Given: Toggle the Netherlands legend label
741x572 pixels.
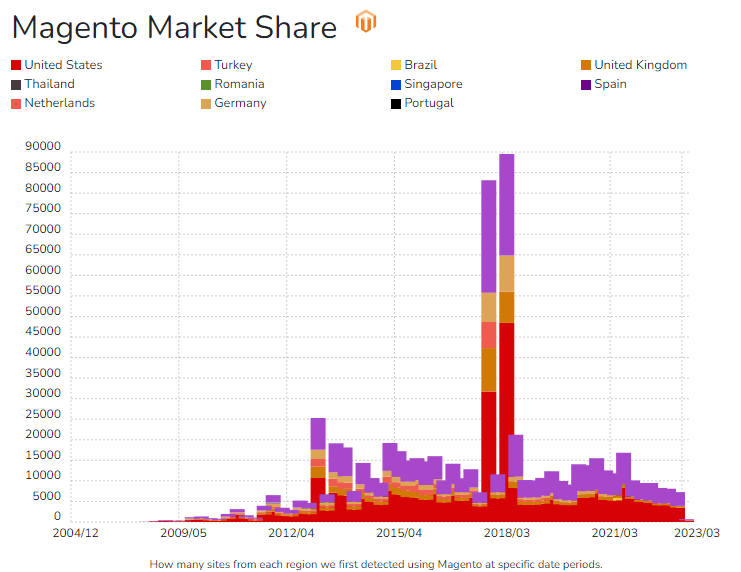Looking at the screenshot, I should (x=60, y=103).
